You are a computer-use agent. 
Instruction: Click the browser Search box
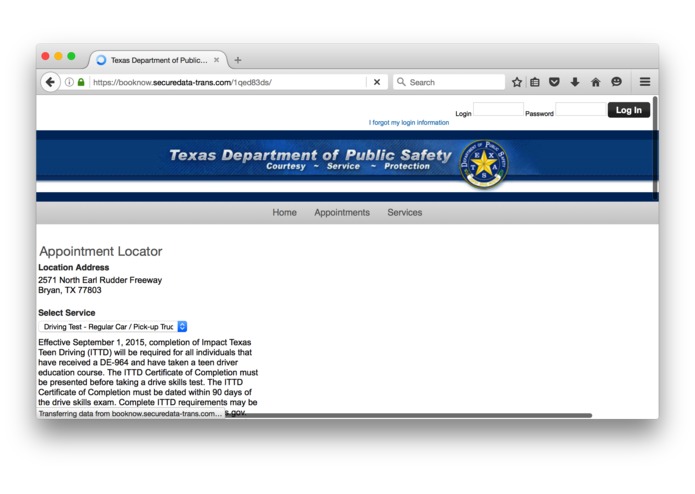point(449,82)
